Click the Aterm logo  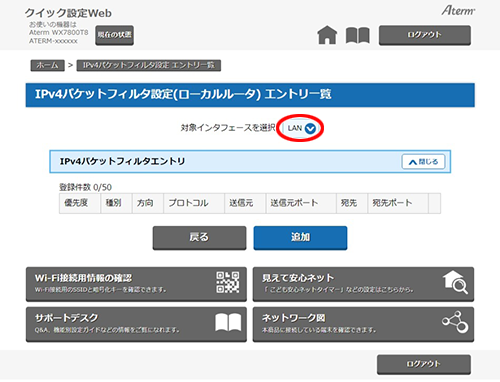tap(458, 11)
